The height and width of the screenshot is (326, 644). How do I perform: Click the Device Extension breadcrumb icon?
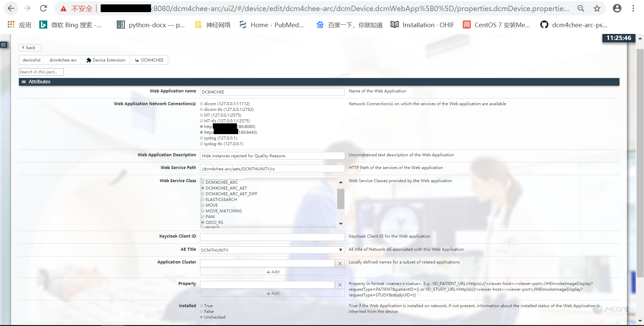pos(89,60)
